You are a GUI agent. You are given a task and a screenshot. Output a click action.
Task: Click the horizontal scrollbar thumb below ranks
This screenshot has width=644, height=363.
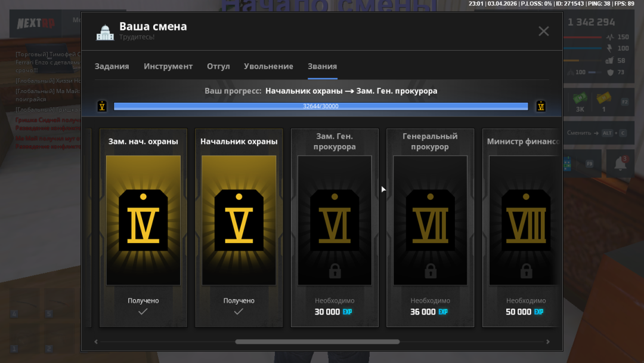[x=317, y=342]
